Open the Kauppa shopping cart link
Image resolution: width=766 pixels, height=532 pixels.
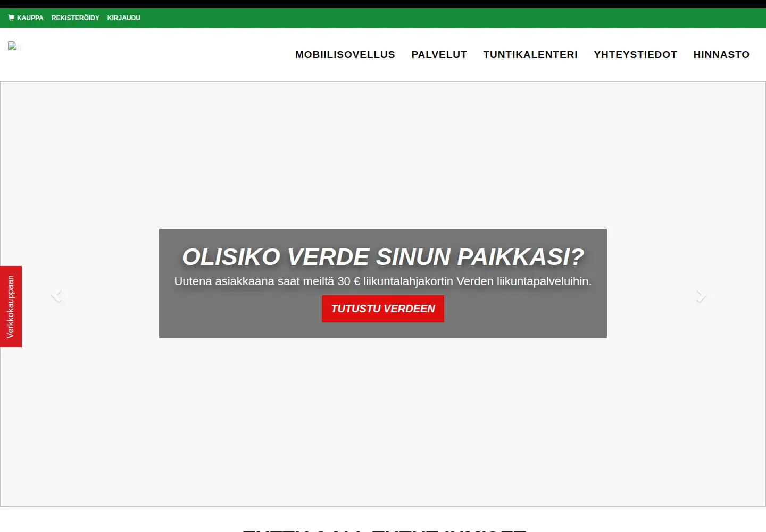26,18
